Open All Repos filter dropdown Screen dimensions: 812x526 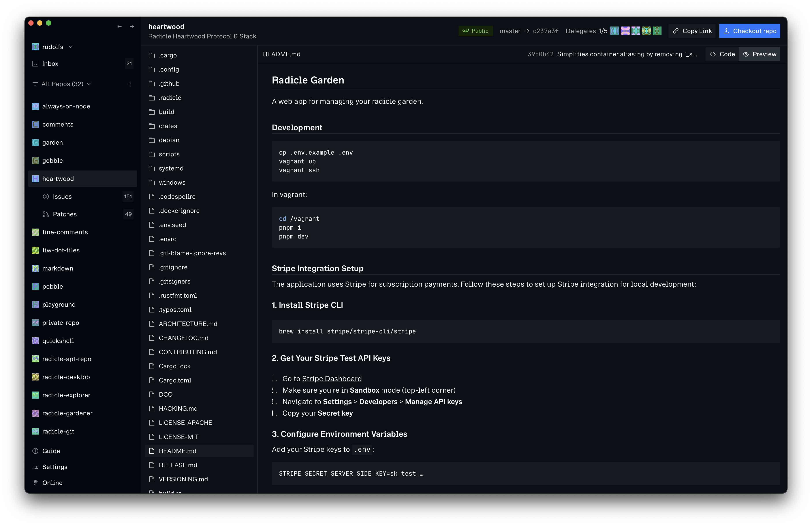pos(62,84)
